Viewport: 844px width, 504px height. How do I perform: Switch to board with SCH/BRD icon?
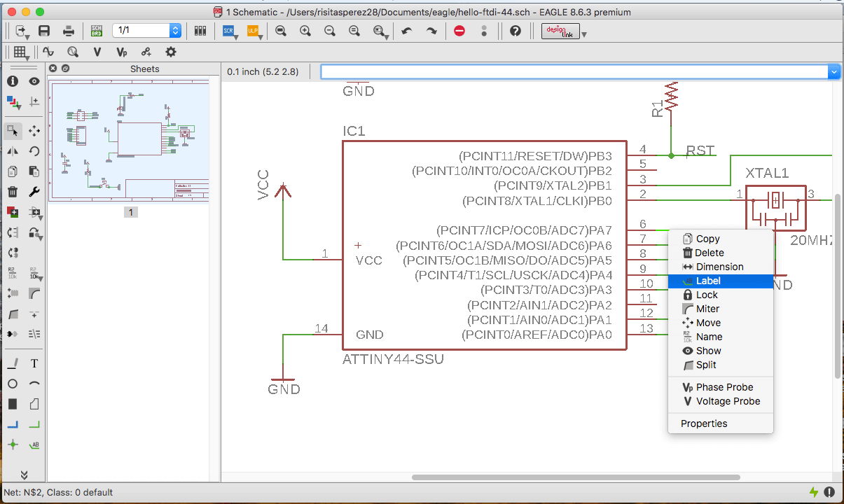(x=97, y=31)
